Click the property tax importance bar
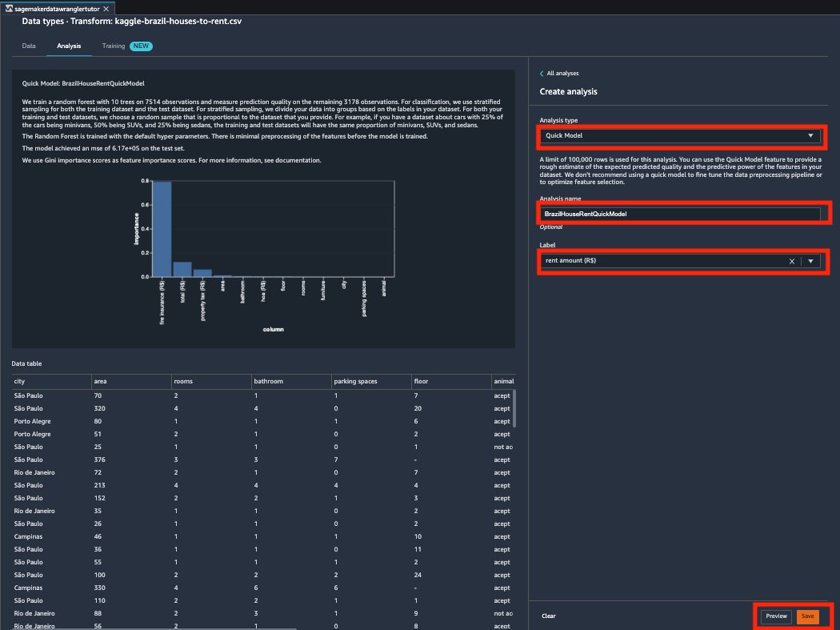Image resolution: width=840 pixels, height=630 pixels. click(202, 273)
